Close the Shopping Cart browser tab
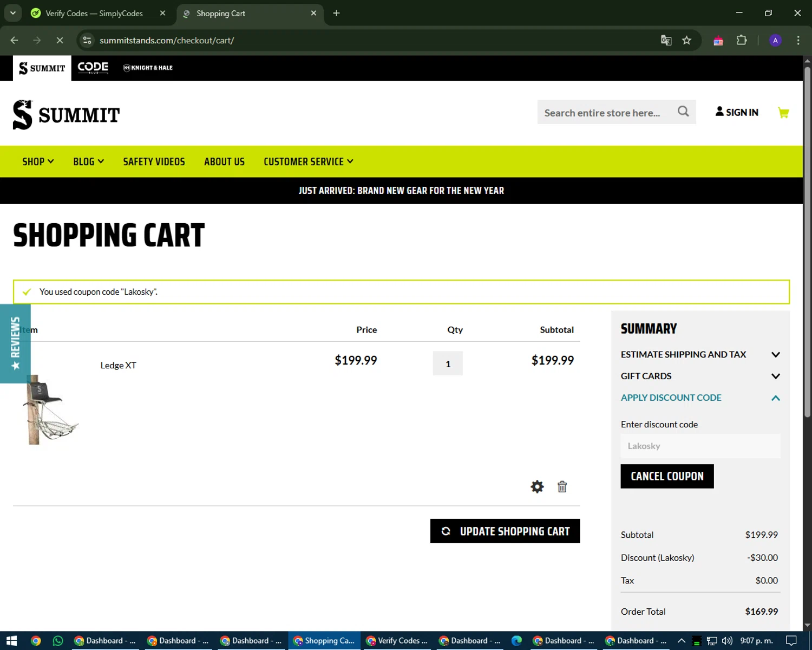 pyautogui.click(x=313, y=13)
